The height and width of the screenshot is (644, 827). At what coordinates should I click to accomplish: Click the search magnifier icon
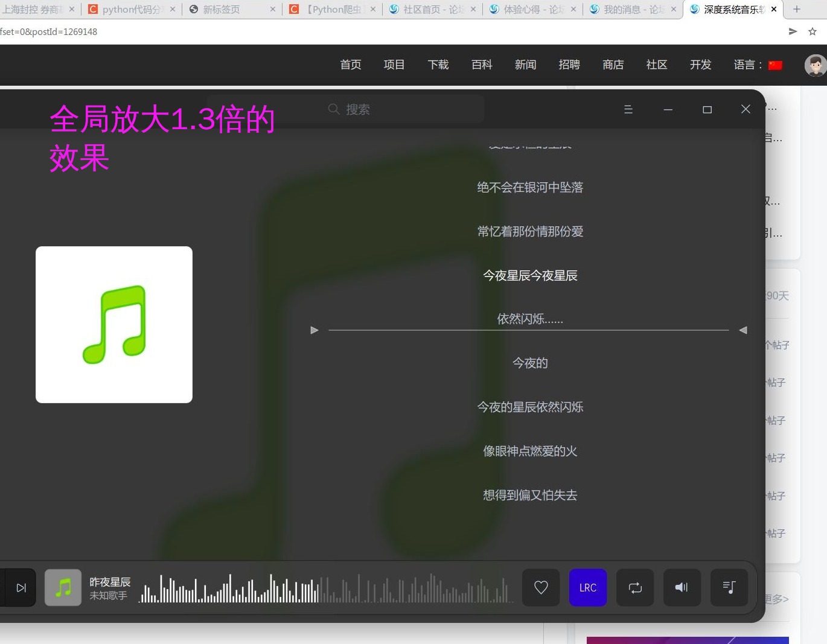334,109
